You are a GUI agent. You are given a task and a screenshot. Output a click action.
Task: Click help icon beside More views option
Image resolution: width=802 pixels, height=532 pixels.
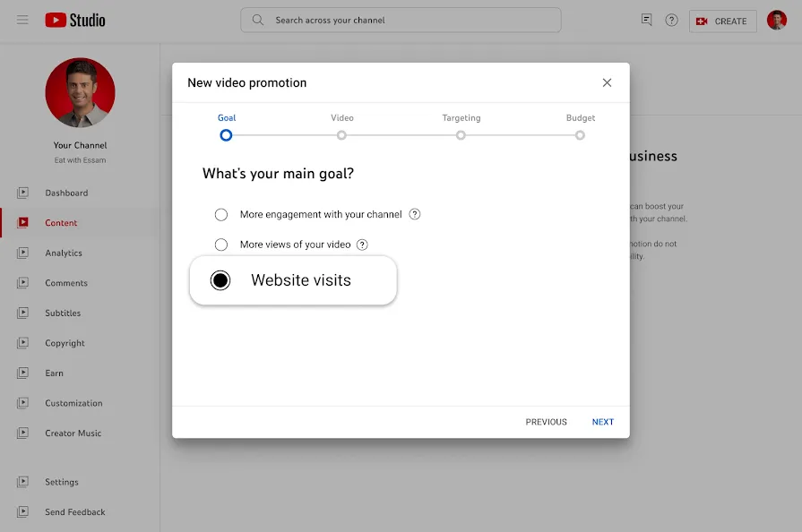coord(362,245)
